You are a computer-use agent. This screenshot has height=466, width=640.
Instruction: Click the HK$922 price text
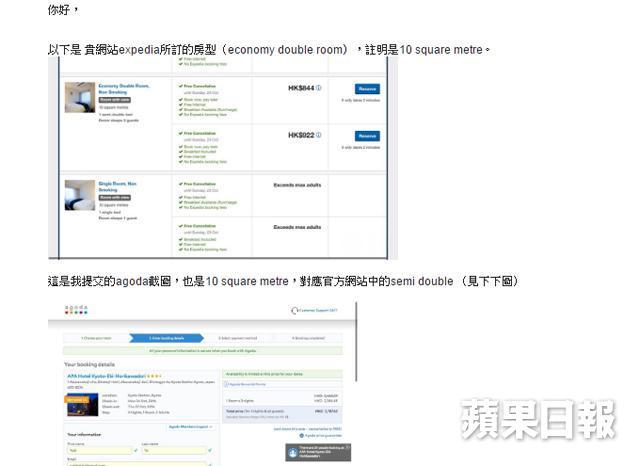click(301, 135)
